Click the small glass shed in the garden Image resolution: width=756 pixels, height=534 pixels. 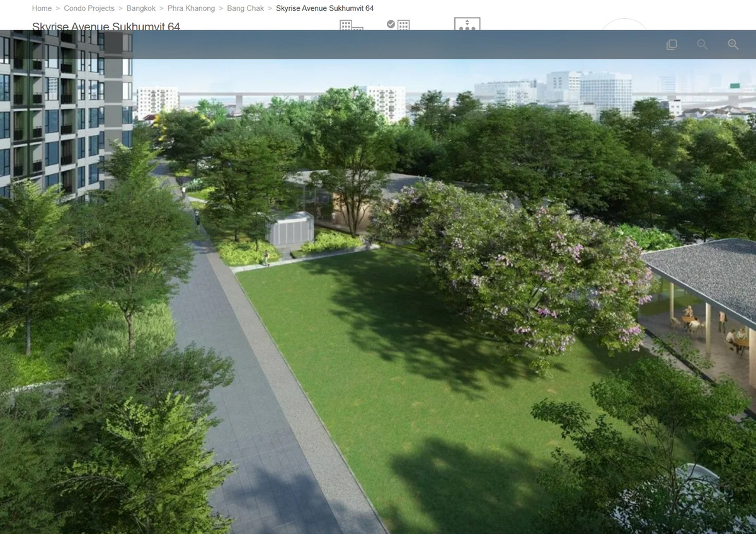(x=290, y=228)
